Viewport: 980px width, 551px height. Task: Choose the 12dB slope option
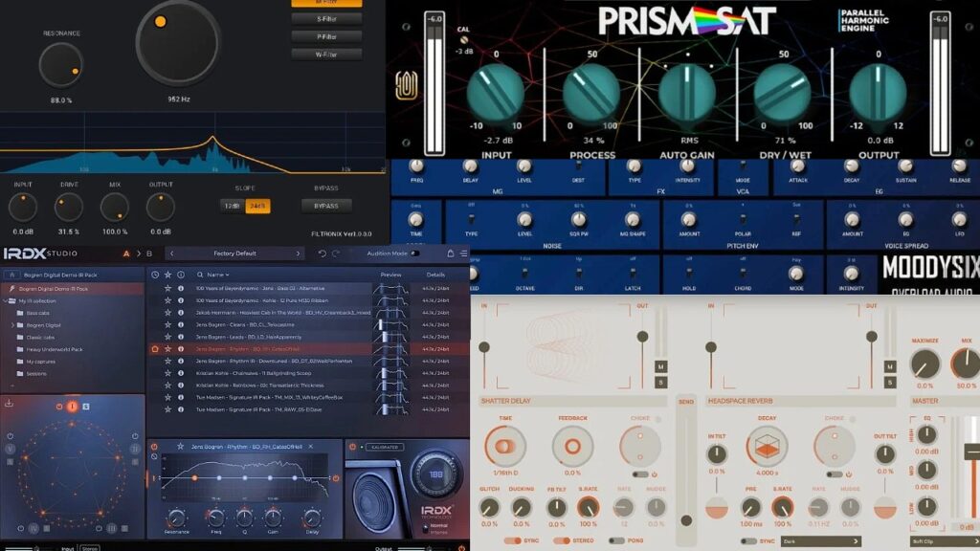point(232,206)
